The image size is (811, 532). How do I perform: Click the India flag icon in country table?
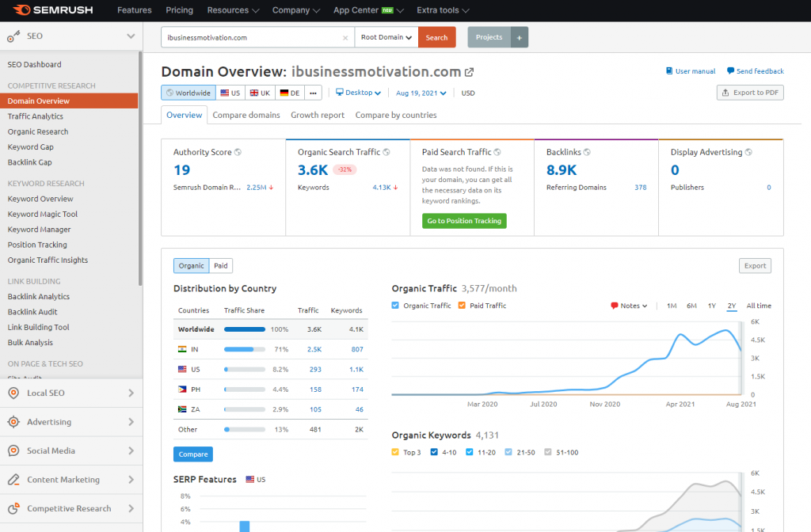pyautogui.click(x=182, y=349)
